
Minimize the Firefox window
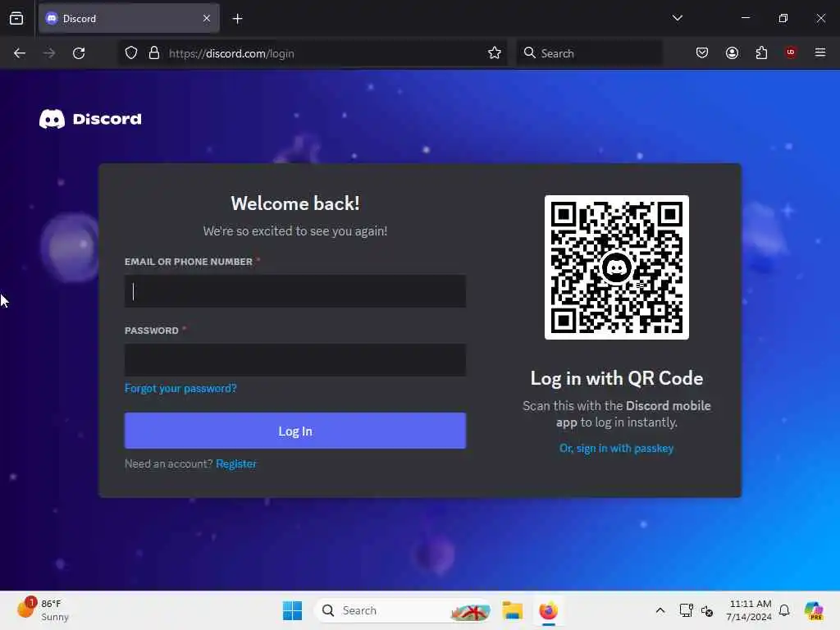click(746, 18)
